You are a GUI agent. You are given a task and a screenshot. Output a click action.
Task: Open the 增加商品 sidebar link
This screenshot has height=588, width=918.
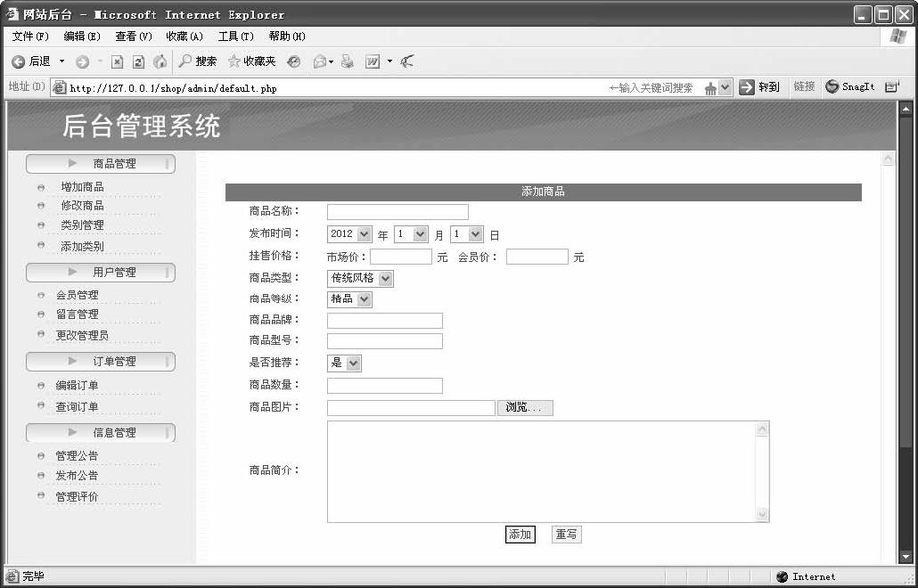coord(83,187)
